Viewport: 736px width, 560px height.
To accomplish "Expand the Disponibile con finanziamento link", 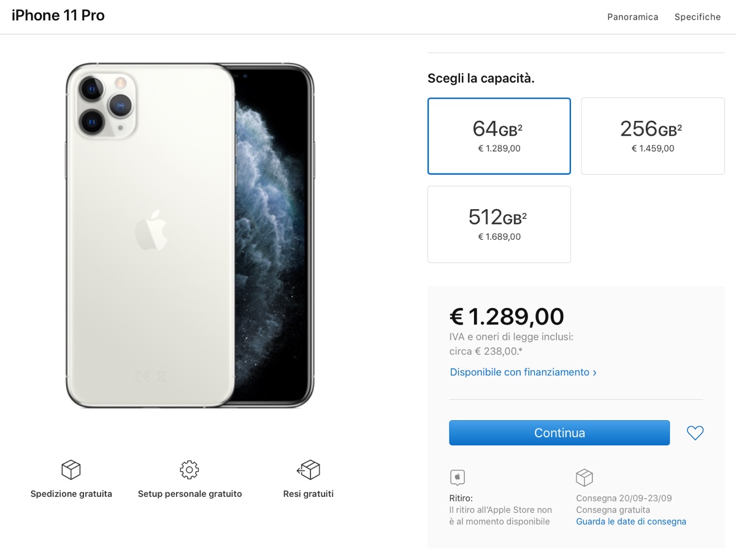I will click(x=523, y=372).
